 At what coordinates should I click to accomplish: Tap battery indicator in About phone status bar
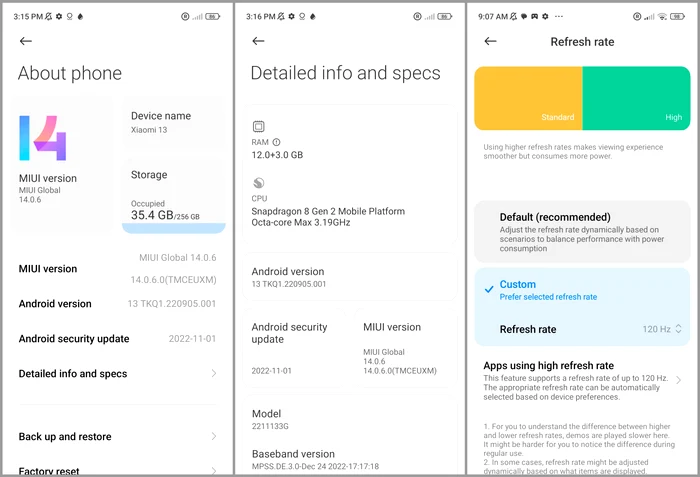(x=212, y=17)
